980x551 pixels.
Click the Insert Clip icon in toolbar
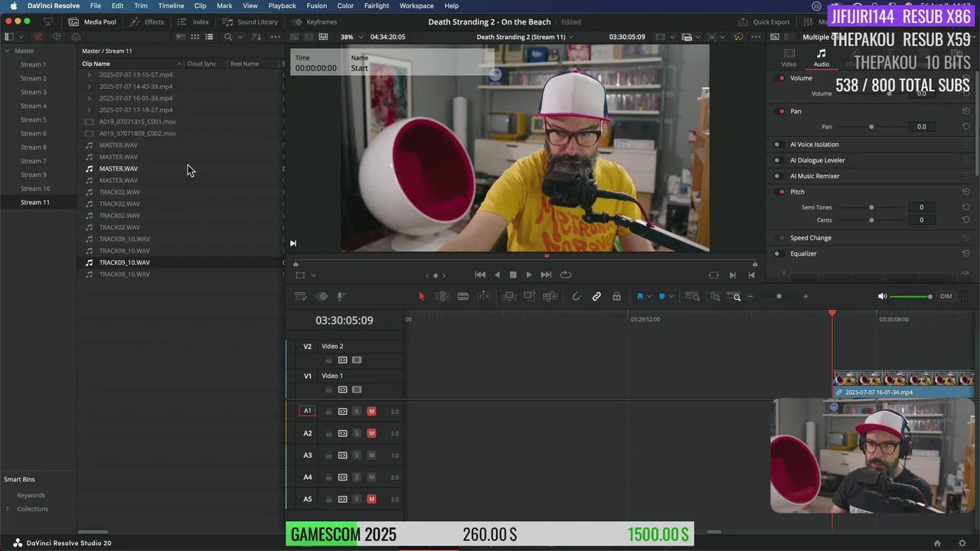point(509,296)
